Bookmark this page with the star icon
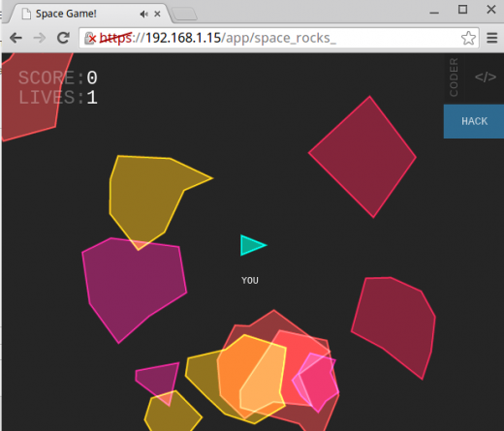Viewport: 504px width, 431px height. (x=468, y=38)
